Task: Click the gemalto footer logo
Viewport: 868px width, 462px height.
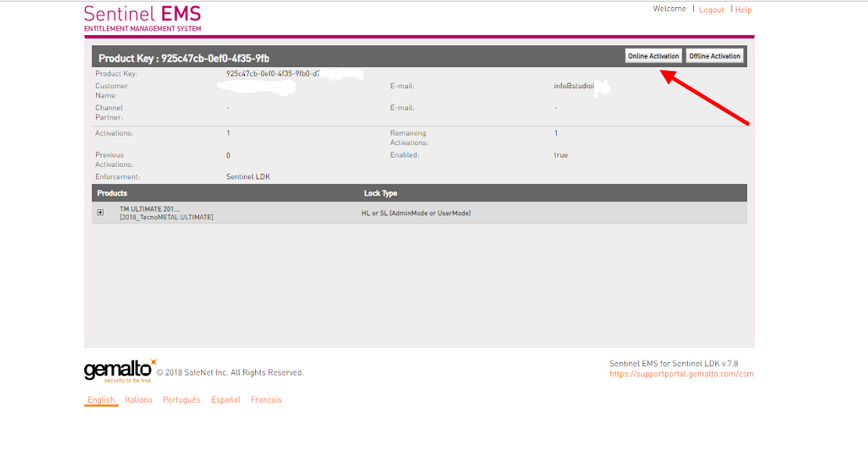Action: pos(120,371)
